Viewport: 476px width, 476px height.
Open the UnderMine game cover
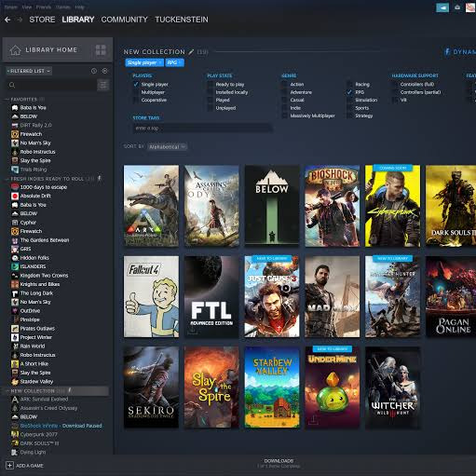[x=333, y=388]
